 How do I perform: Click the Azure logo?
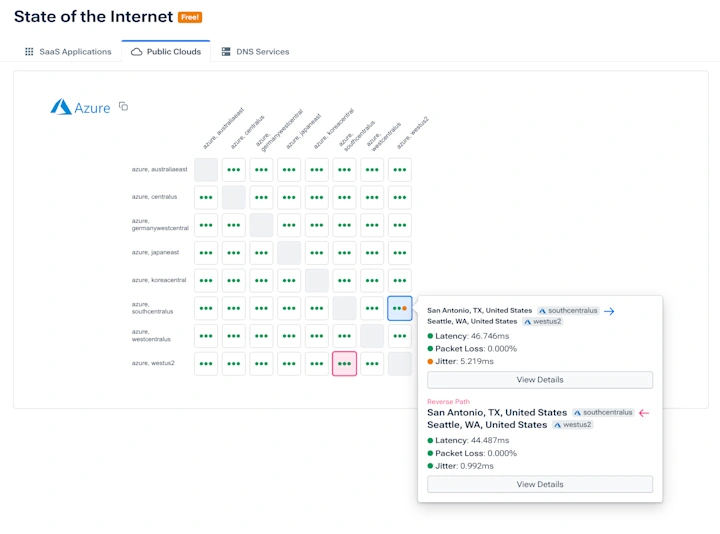click(x=80, y=107)
